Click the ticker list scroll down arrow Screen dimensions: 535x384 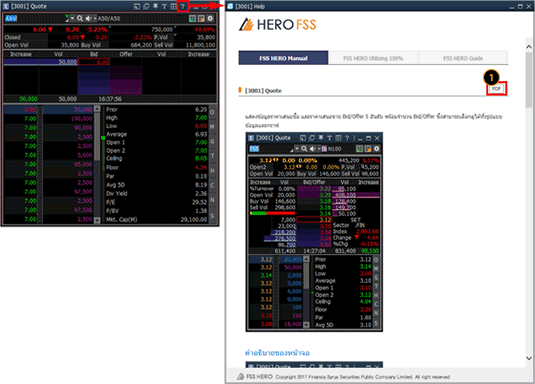point(97,220)
